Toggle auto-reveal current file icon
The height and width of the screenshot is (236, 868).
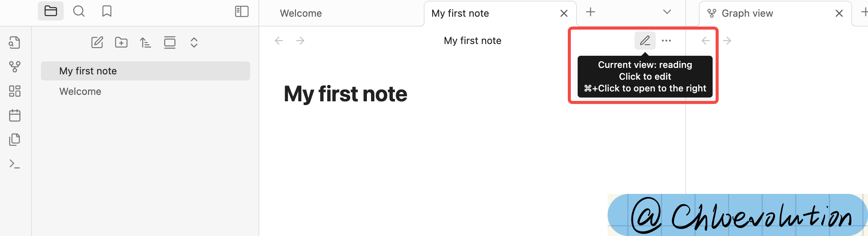click(170, 42)
